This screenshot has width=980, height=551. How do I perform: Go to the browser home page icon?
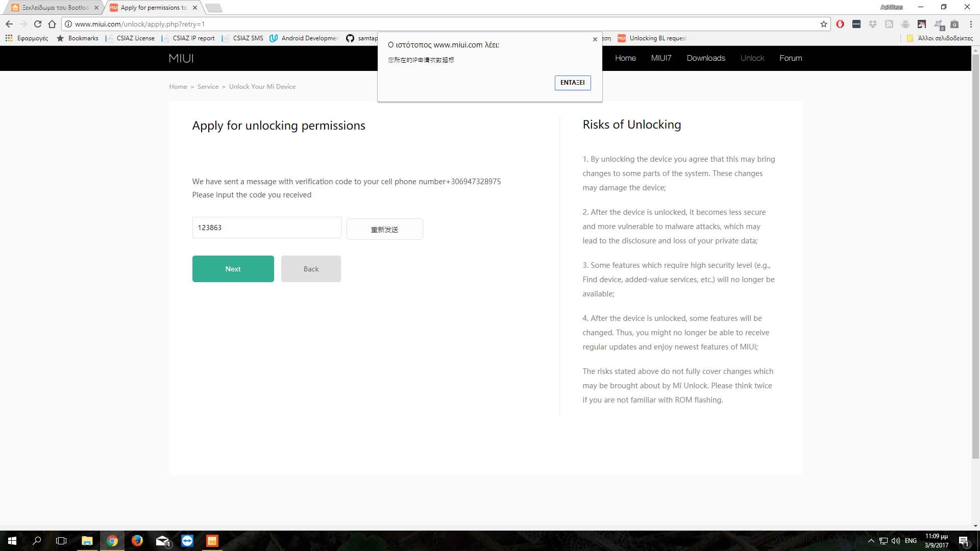pyautogui.click(x=52, y=24)
